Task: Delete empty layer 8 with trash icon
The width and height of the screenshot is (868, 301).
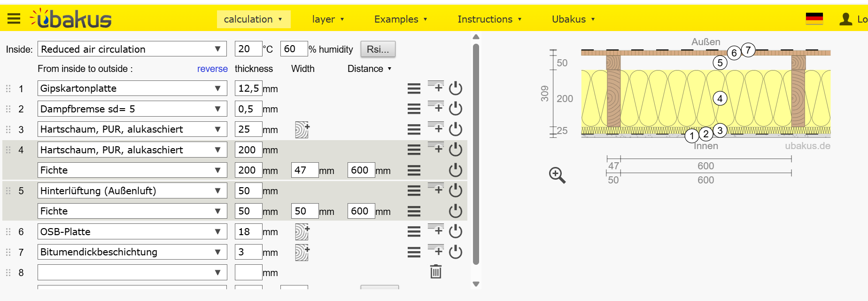Action: pyautogui.click(x=435, y=272)
